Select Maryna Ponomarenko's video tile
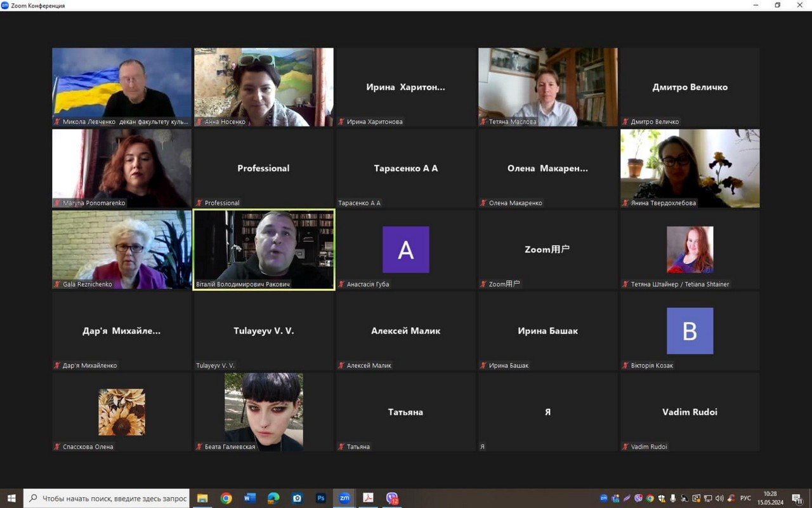This screenshot has width=812, height=508. tap(122, 168)
